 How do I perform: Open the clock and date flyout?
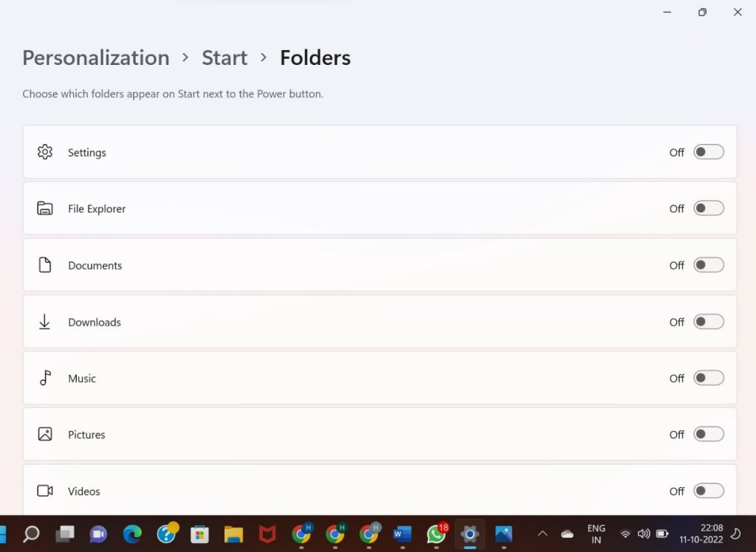click(712, 534)
